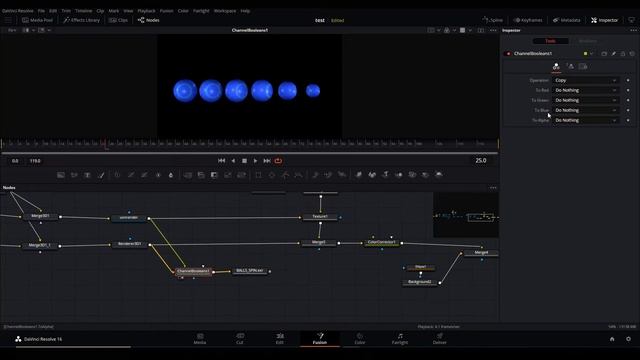Open the Inspector panel options menu

pos(633,30)
